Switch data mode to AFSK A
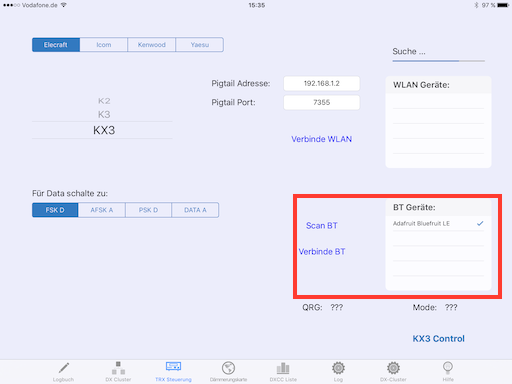The image size is (512, 384). [x=102, y=210]
